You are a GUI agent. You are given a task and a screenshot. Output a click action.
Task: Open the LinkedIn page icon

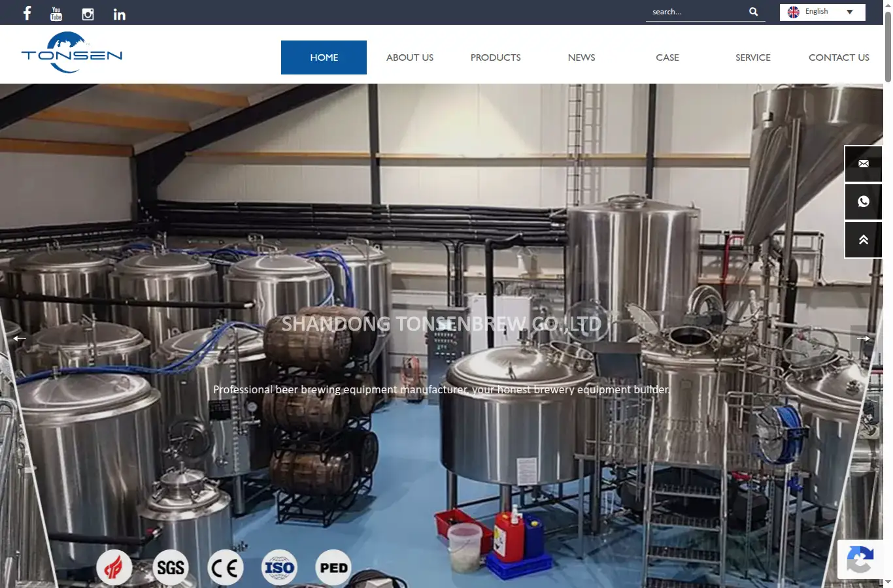pos(119,14)
